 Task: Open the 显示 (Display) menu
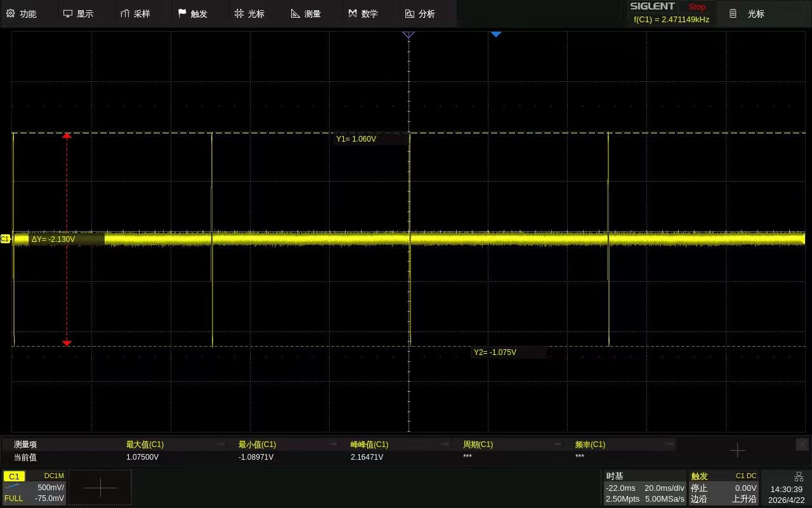point(78,13)
